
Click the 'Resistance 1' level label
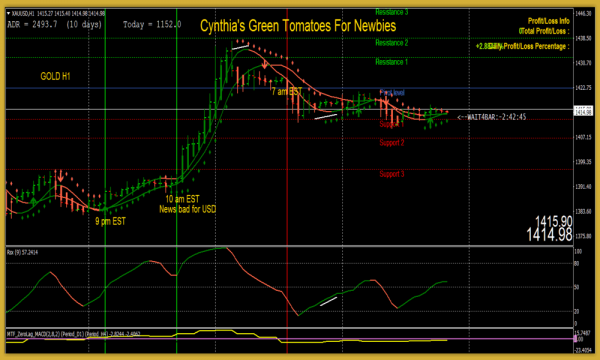point(392,62)
